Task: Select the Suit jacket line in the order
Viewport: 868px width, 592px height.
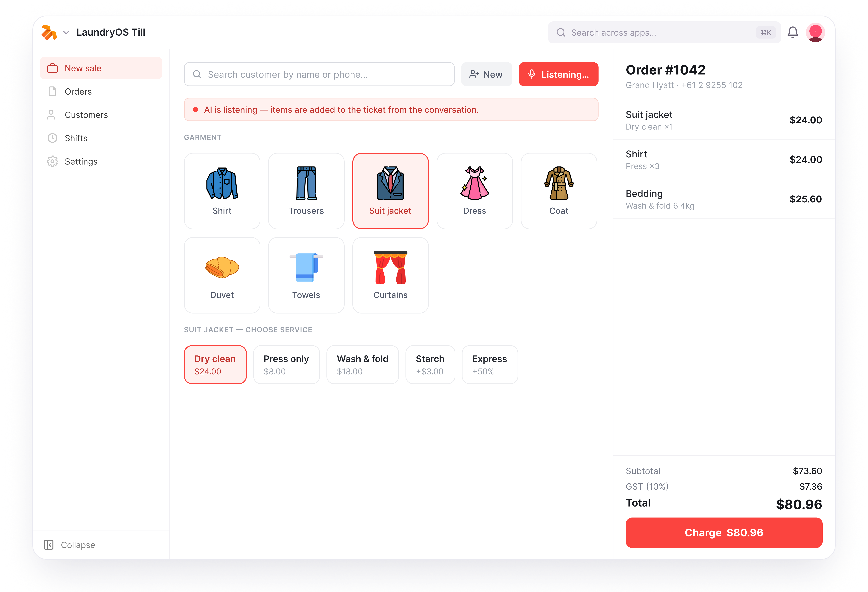Action: click(724, 120)
